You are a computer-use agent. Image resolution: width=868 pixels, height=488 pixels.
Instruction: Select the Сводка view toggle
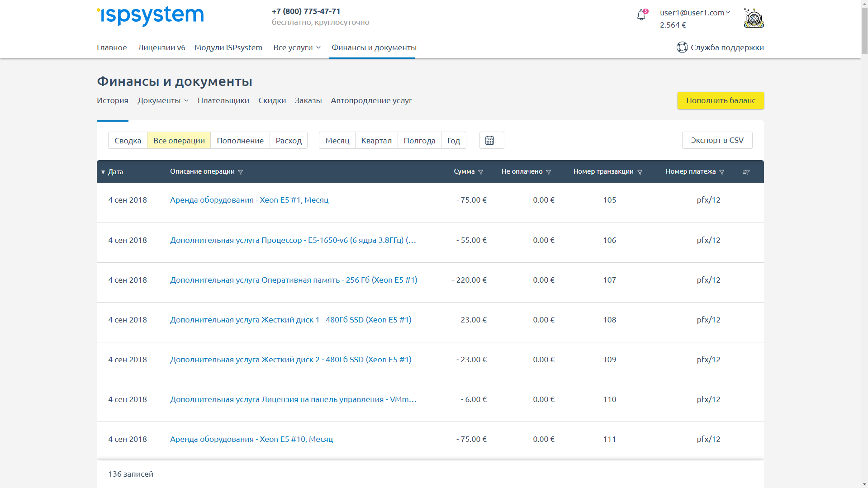pyautogui.click(x=128, y=141)
